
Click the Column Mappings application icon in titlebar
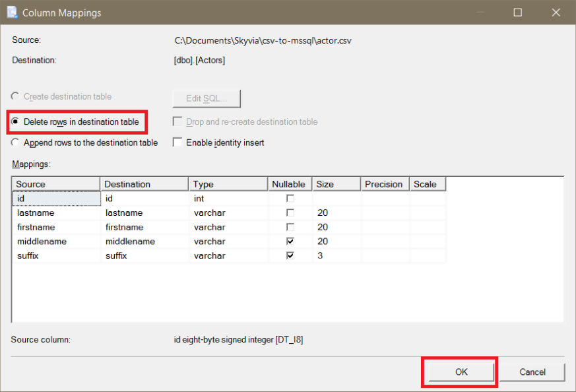point(12,12)
